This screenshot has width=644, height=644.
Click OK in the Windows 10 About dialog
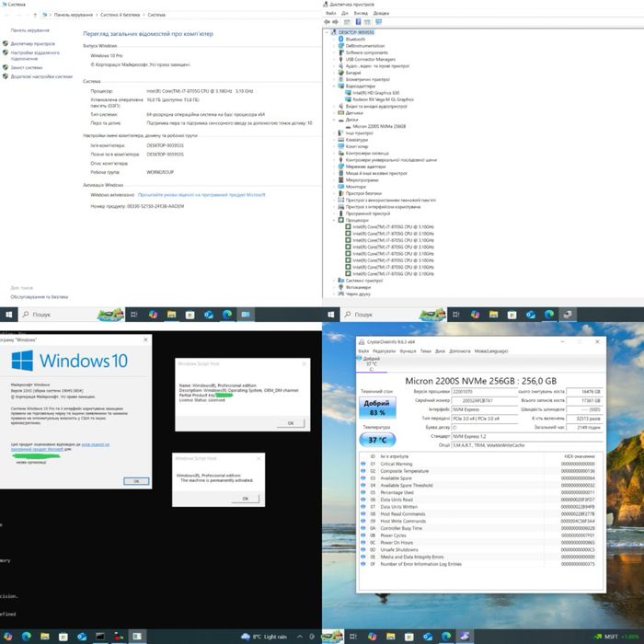click(x=136, y=481)
